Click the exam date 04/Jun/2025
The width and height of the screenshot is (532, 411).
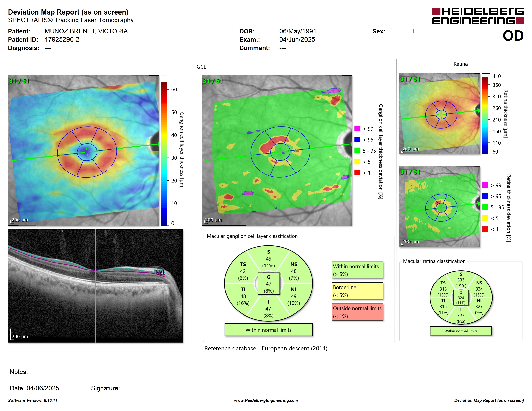(297, 39)
